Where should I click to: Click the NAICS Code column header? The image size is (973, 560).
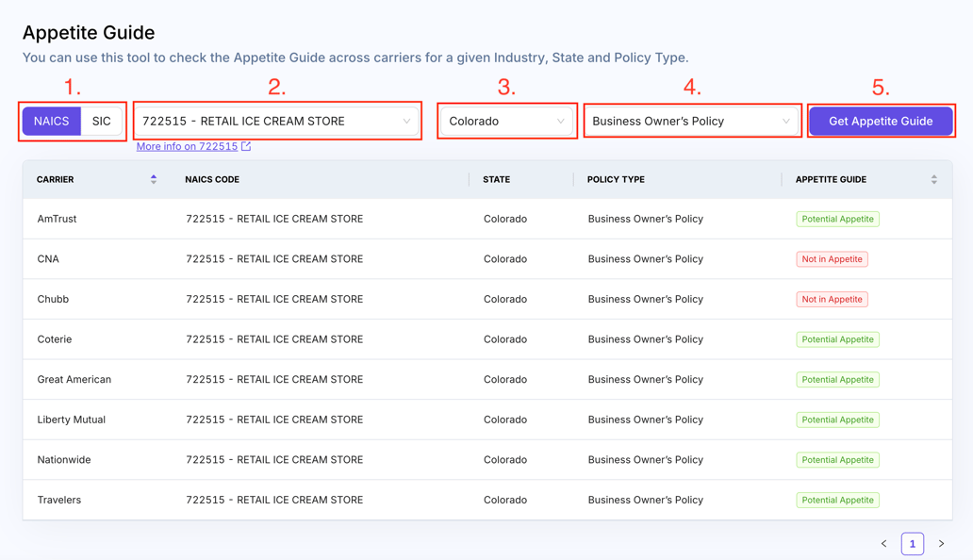tap(212, 179)
